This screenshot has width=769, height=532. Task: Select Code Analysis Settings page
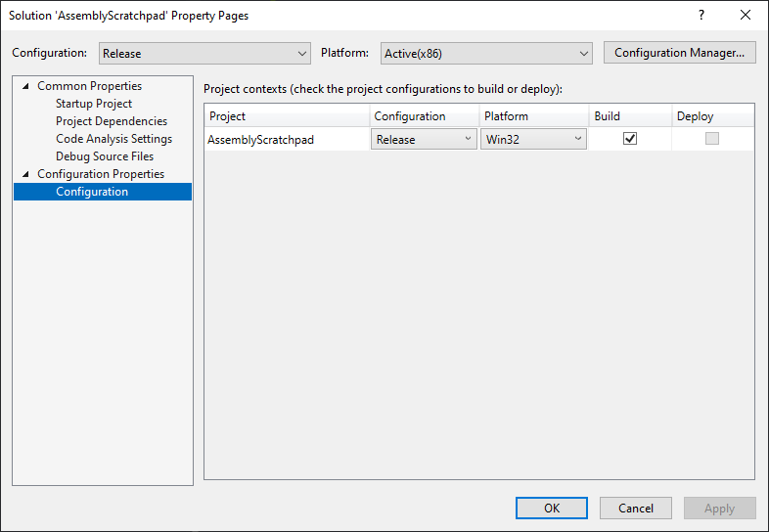[x=113, y=139]
